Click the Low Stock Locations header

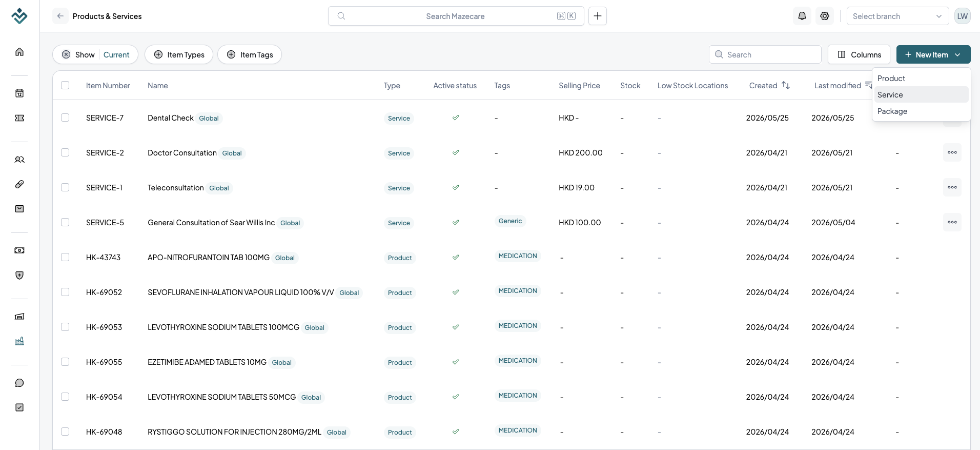point(692,86)
